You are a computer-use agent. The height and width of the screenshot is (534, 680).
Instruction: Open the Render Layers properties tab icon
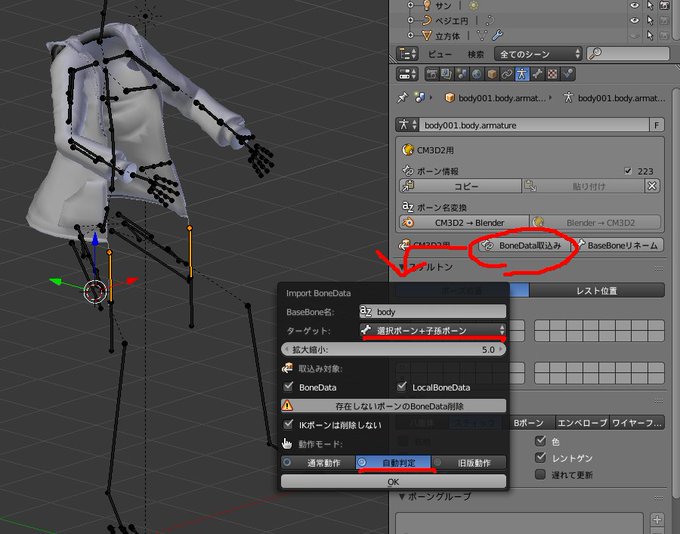coord(446,74)
